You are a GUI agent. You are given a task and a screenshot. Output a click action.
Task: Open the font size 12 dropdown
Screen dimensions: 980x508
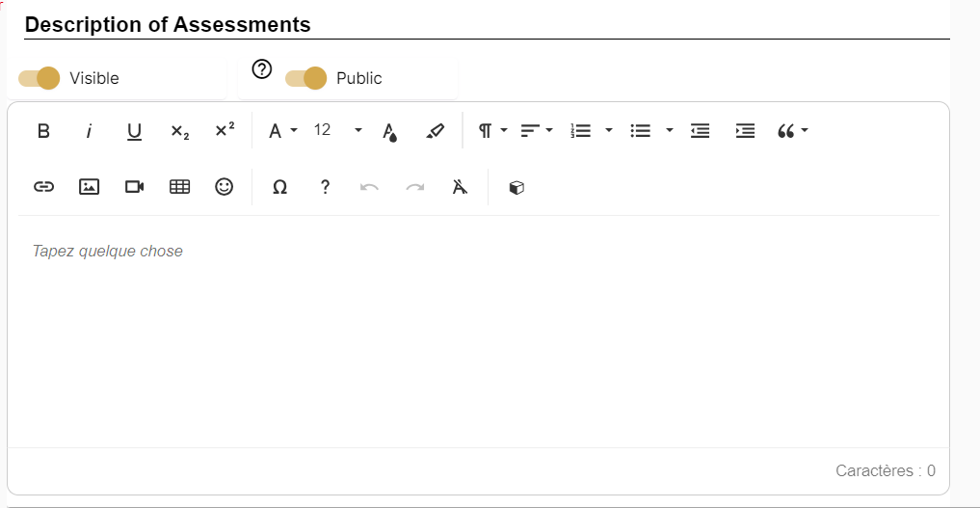coord(337,131)
